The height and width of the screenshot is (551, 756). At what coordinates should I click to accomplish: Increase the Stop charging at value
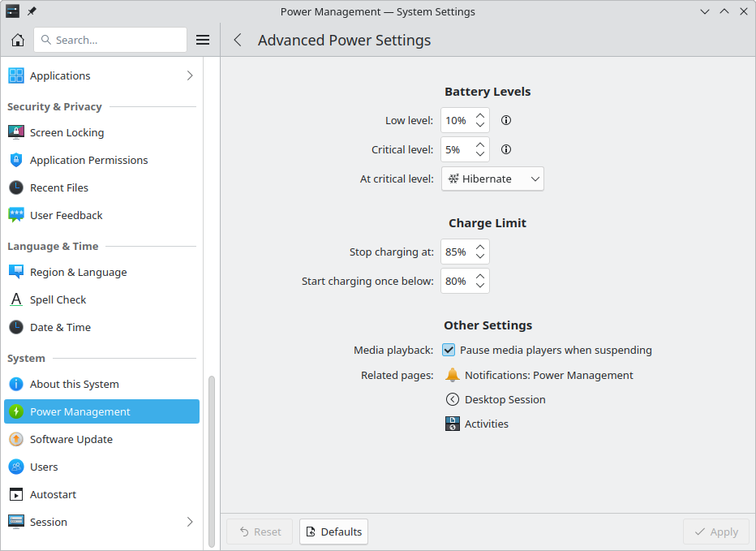click(x=480, y=247)
